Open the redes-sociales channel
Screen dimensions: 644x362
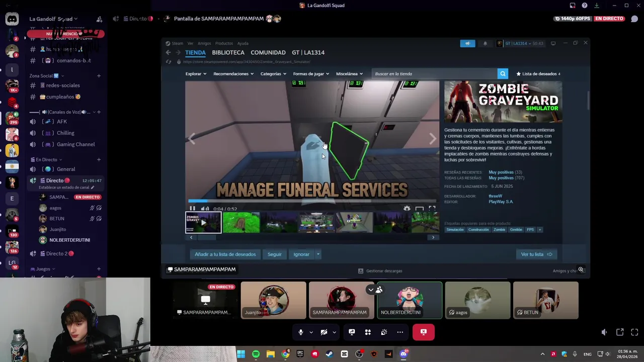pyautogui.click(x=66, y=85)
